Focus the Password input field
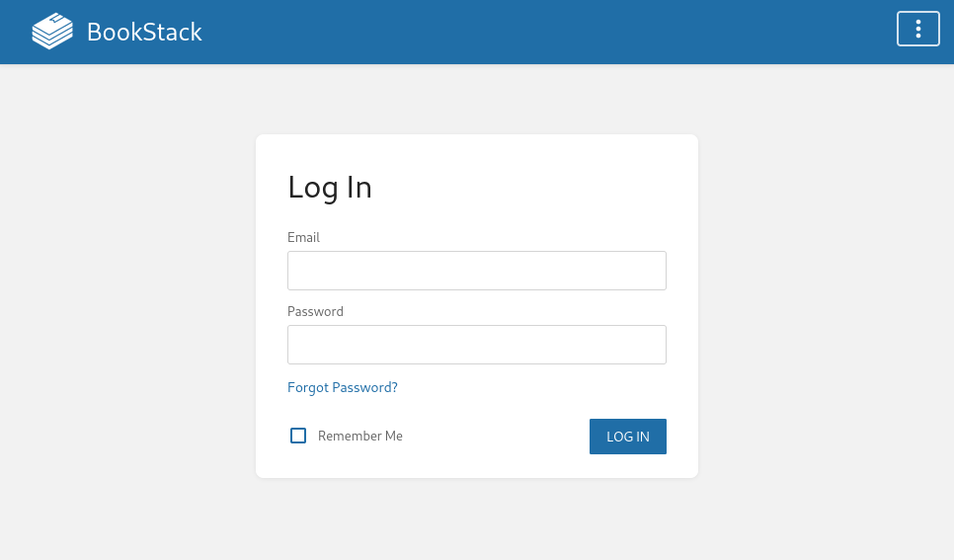This screenshot has width=954, height=560. 477,345
